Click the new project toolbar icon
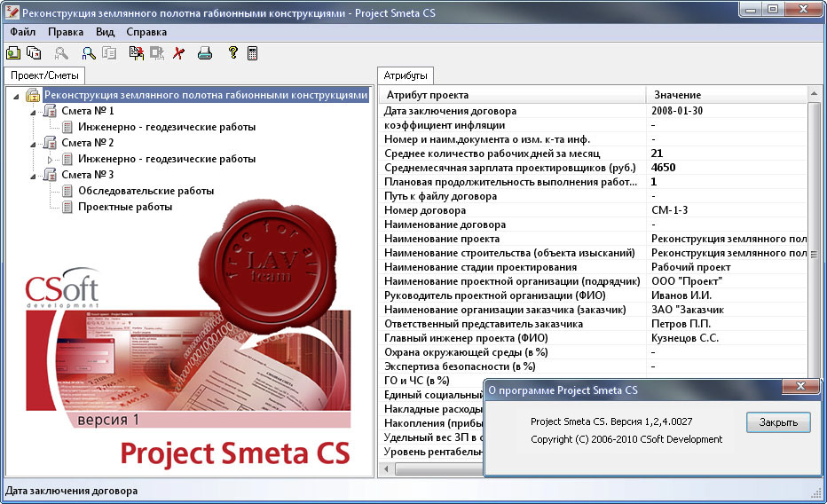827x504 pixels. click(13, 52)
